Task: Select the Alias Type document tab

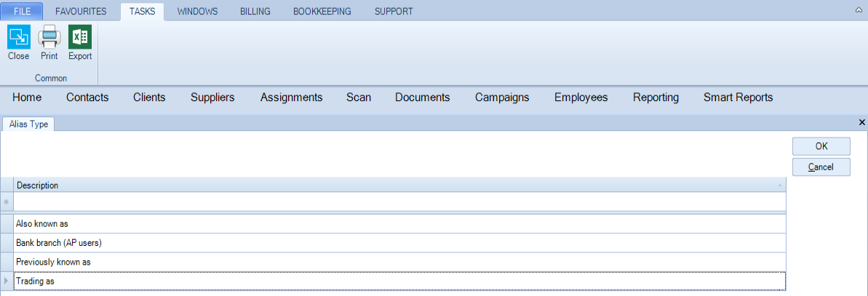Action: 29,124
